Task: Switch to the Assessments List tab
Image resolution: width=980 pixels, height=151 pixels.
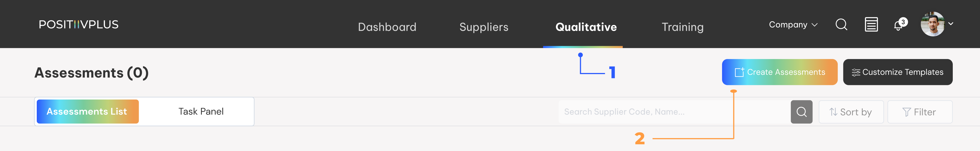Action: [87, 112]
